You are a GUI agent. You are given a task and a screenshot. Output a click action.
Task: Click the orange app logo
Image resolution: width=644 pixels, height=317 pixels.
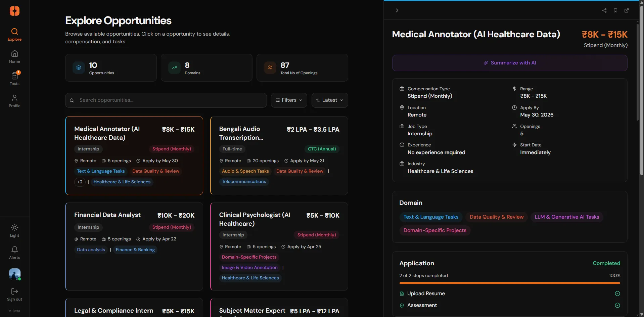point(14,11)
